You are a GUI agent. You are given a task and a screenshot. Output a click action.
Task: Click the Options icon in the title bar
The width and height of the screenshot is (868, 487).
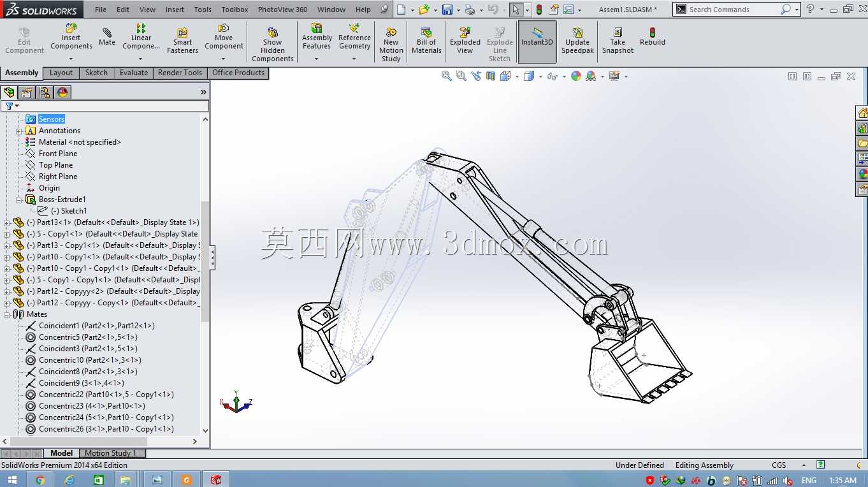point(568,10)
